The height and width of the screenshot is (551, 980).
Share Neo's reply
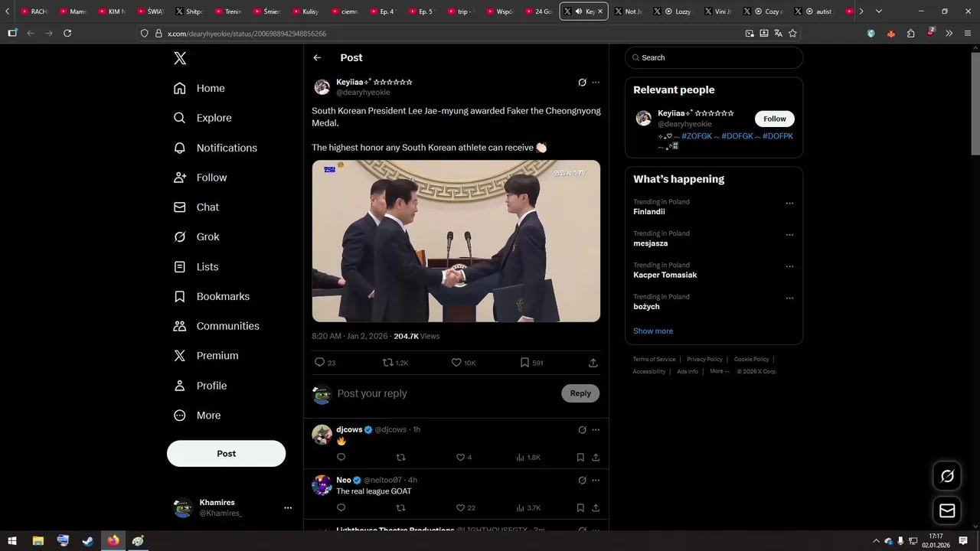click(596, 508)
